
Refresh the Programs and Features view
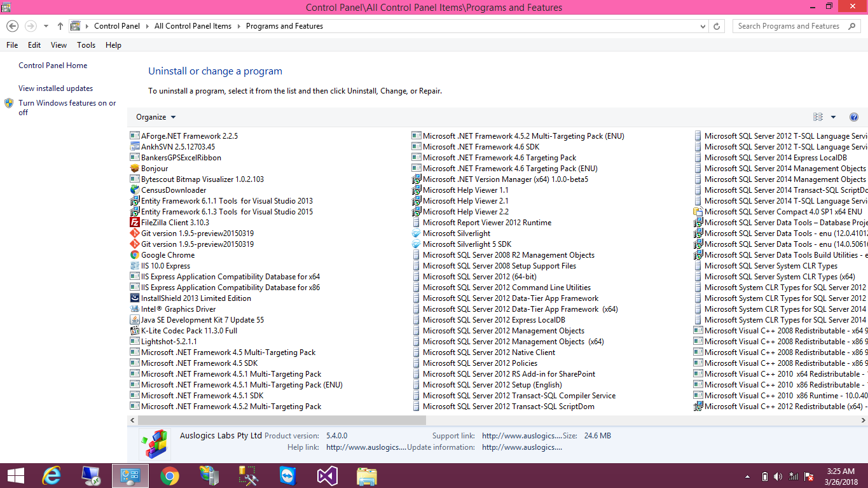tap(717, 26)
